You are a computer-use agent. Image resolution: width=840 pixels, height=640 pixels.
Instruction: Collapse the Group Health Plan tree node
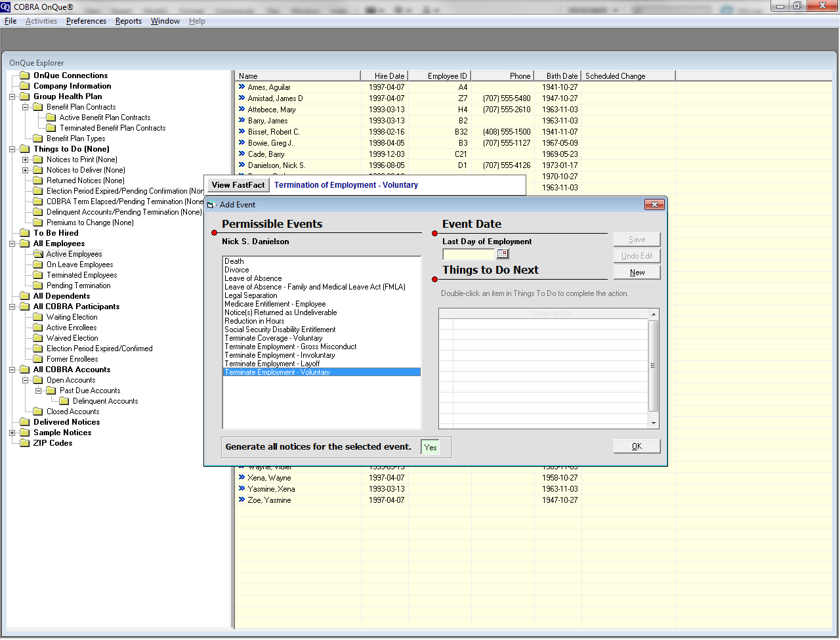pyautogui.click(x=12, y=96)
